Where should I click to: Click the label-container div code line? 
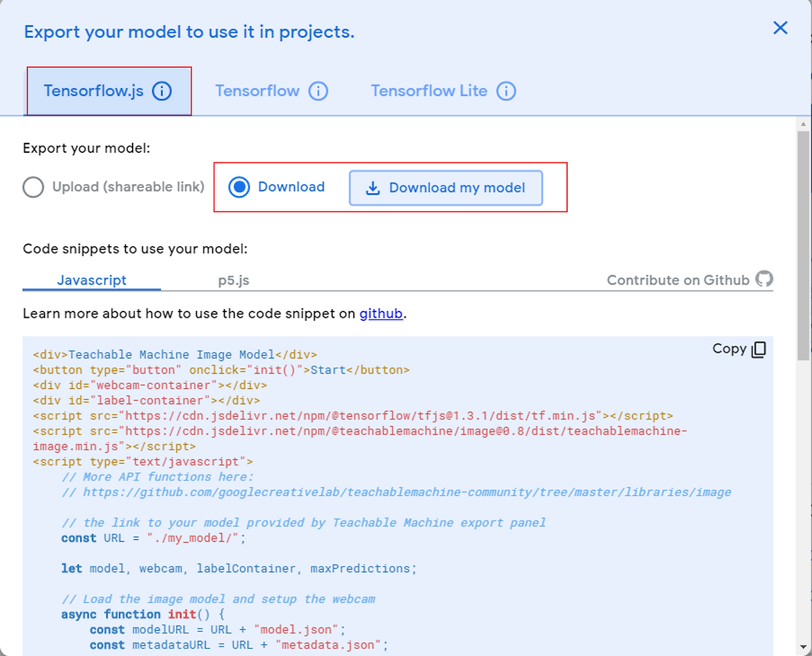tap(147, 400)
